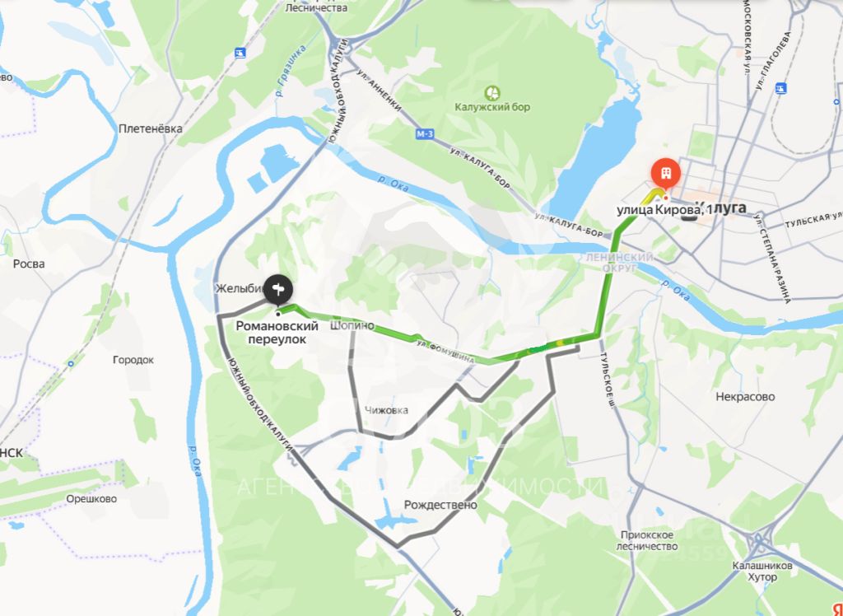Select blue transit icon near ул. Глаголева
The image size is (843, 616).
pyautogui.click(x=781, y=87)
